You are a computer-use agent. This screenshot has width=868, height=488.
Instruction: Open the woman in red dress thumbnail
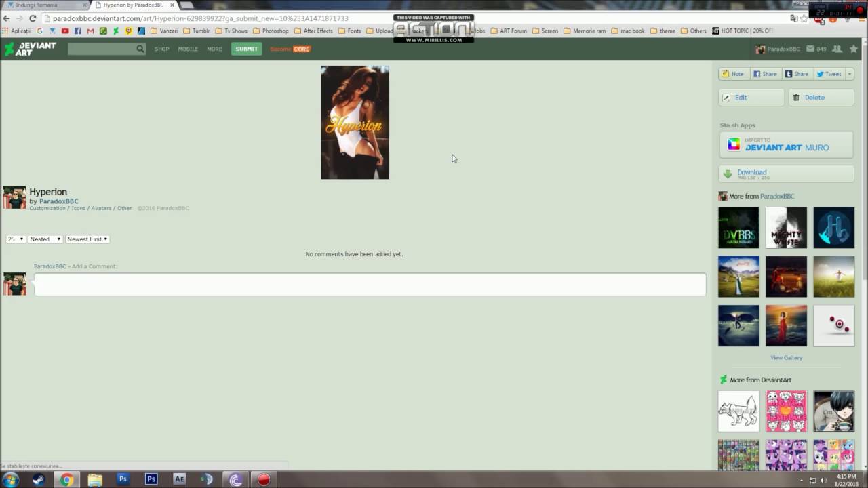tap(786, 325)
